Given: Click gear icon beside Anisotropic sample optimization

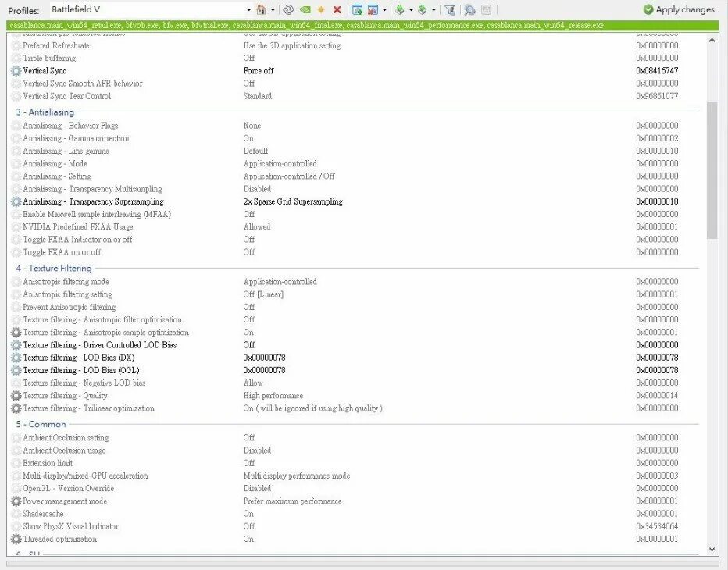Looking at the screenshot, I should coord(16,333).
